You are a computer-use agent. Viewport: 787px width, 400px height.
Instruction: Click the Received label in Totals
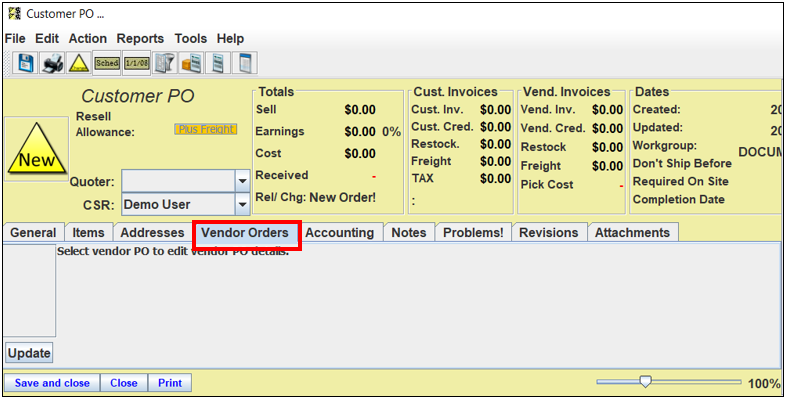(x=282, y=175)
